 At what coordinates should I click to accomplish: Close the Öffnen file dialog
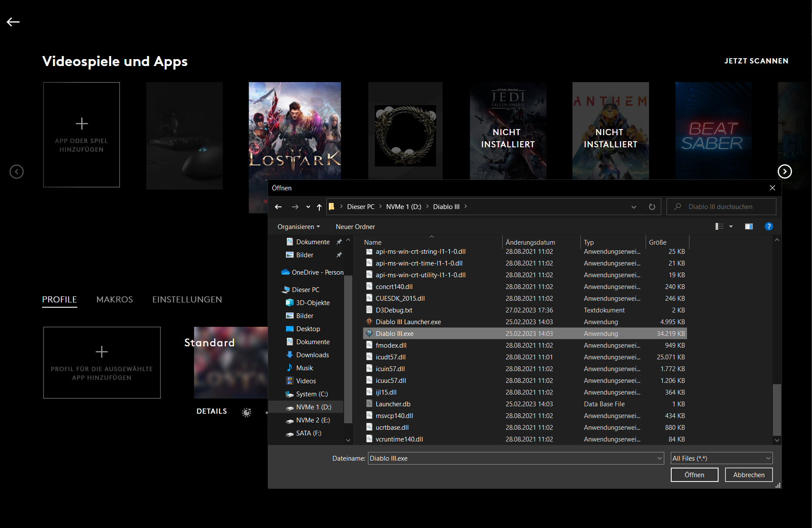[x=772, y=188]
